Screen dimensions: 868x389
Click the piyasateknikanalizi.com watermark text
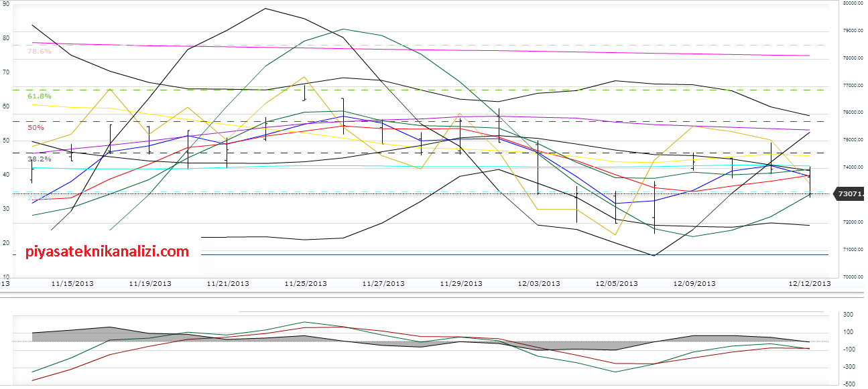[x=107, y=252]
